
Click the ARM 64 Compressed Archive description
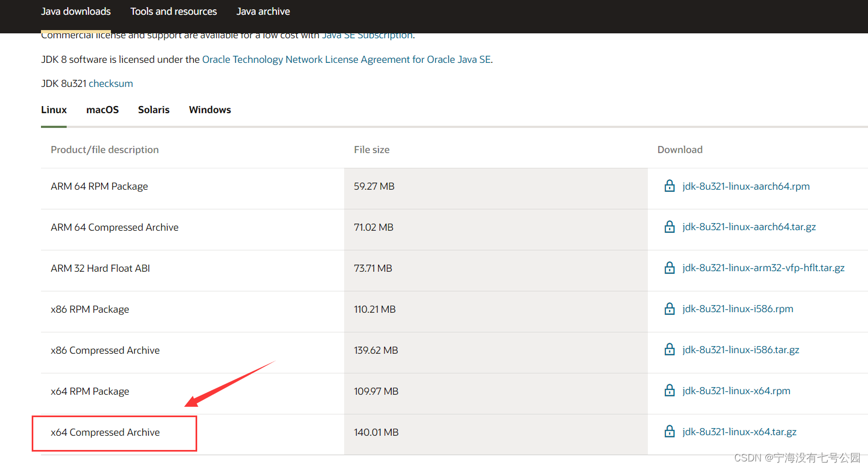pyautogui.click(x=115, y=227)
